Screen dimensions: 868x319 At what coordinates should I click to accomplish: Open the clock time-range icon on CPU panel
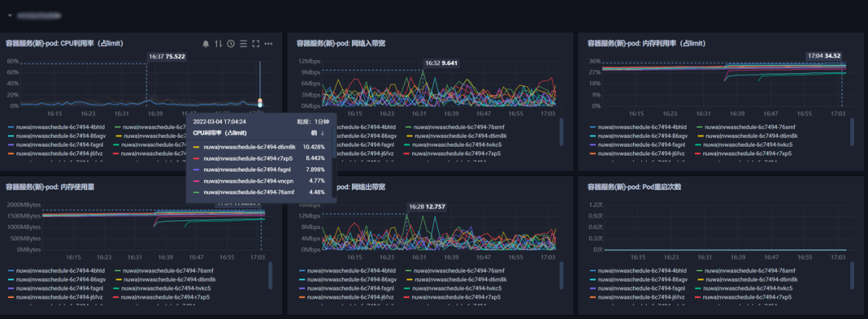click(x=231, y=43)
